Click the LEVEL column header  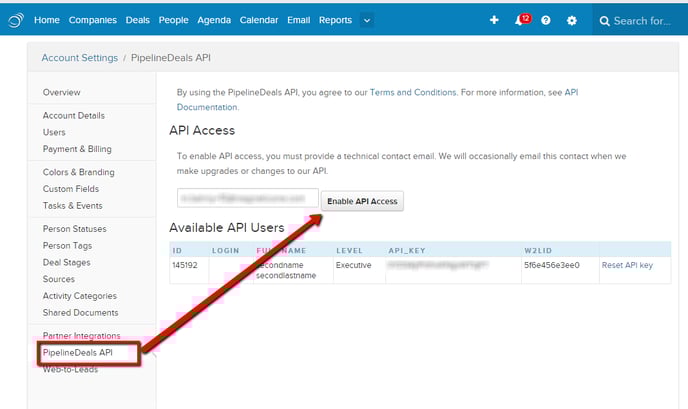[349, 251]
